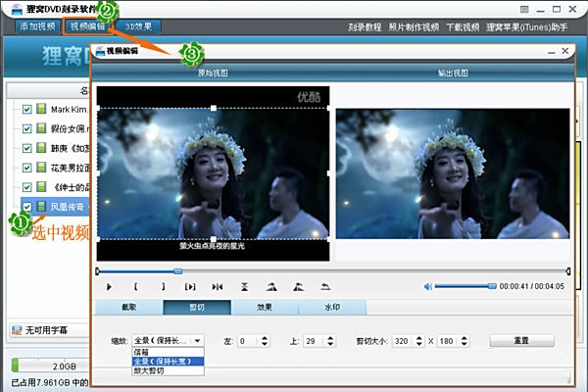Click the vertical flip icon
Screen dimensions: 588x392
click(x=244, y=287)
